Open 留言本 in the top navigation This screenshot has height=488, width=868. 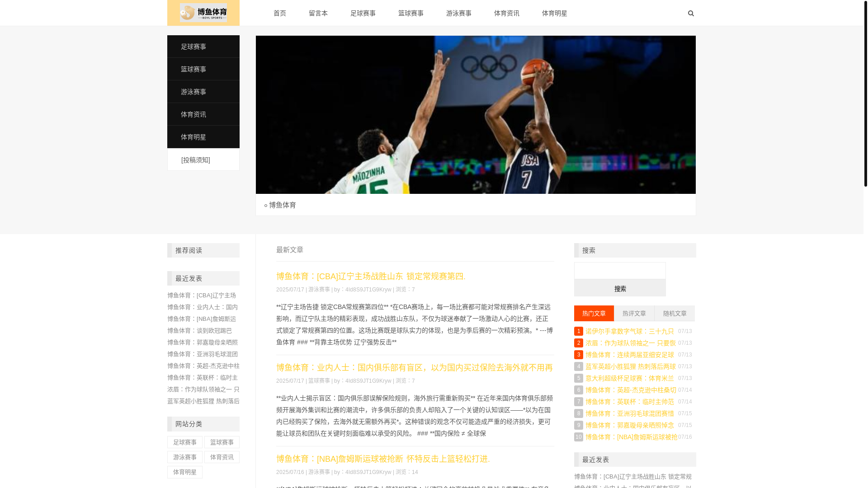pyautogui.click(x=318, y=13)
